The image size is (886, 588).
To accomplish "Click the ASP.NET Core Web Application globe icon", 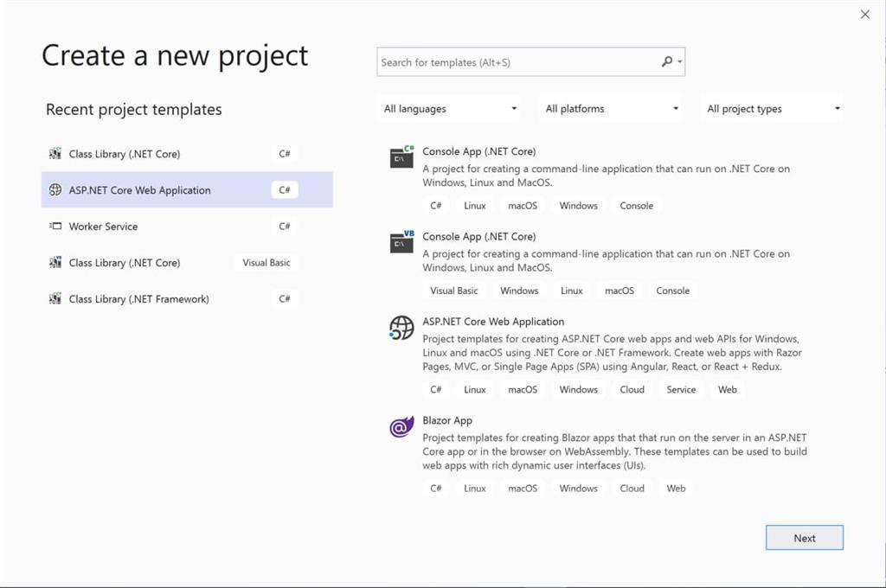I will click(x=401, y=328).
